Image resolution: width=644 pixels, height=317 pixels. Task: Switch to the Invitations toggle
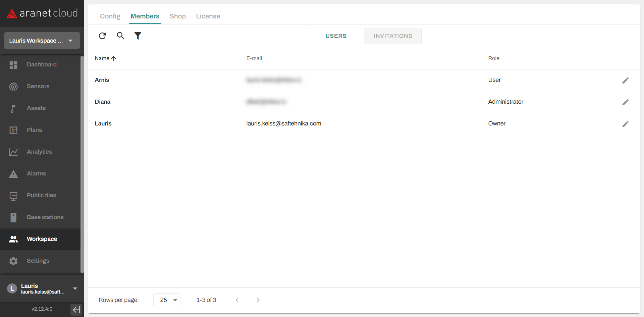tap(393, 36)
